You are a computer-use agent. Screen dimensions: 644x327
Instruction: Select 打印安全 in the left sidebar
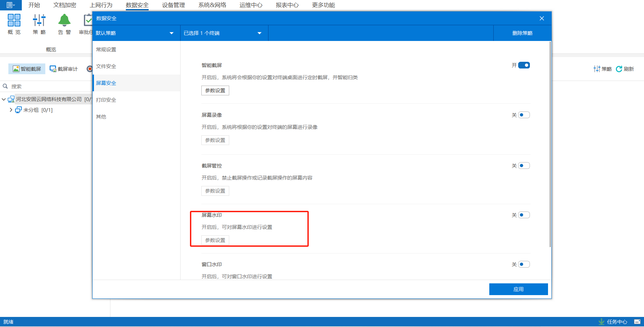(x=106, y=100)
